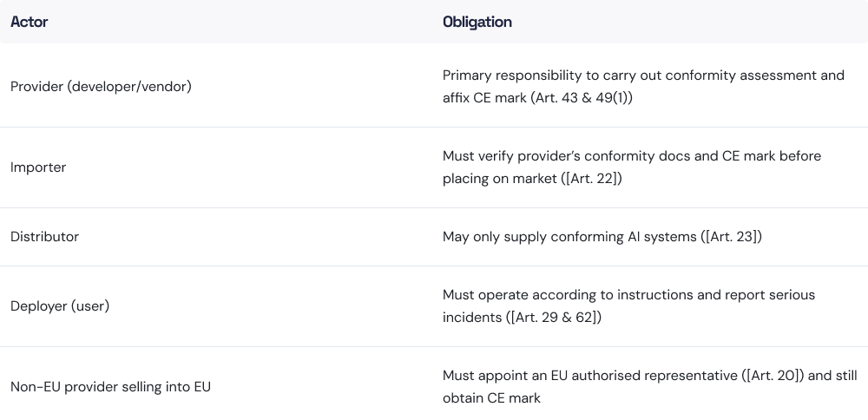Select the Importer actor cell
The height and width of the screenshot is (420, 868).
tap(38, 167)
